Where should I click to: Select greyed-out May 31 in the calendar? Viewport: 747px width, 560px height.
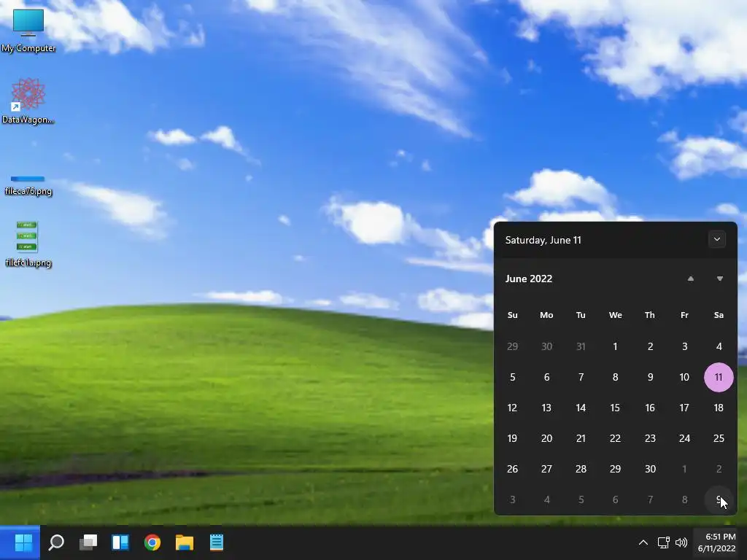click(x=581, y=346)
